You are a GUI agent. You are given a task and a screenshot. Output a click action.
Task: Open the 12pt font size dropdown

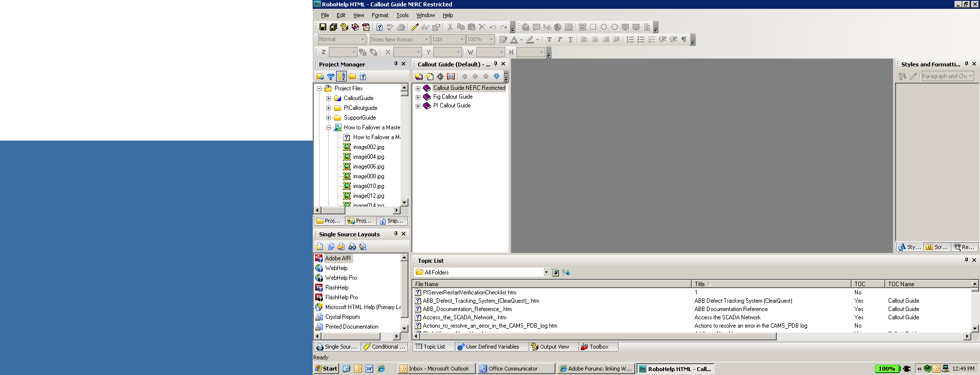point(462,40)
